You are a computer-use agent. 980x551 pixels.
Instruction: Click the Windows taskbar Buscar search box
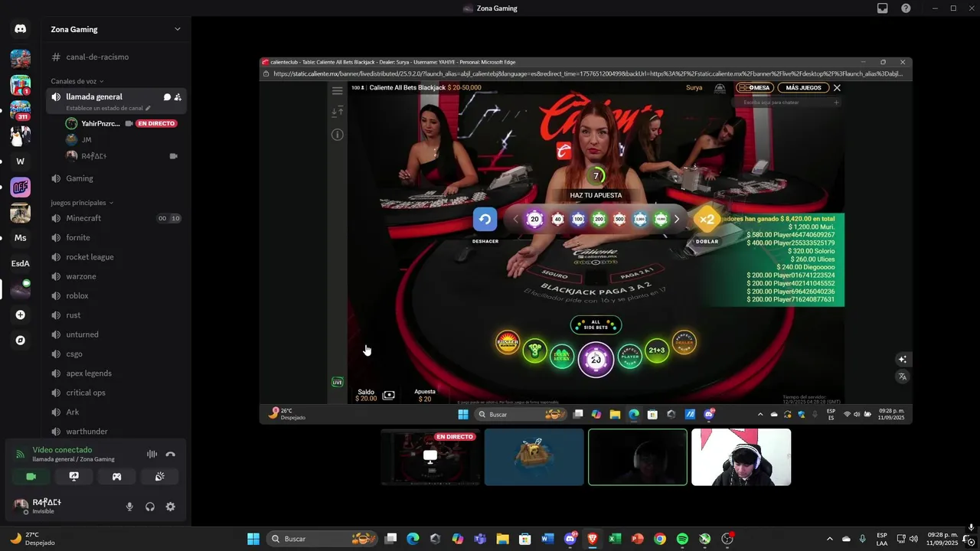pyautogui.click(x=323, y=539)
